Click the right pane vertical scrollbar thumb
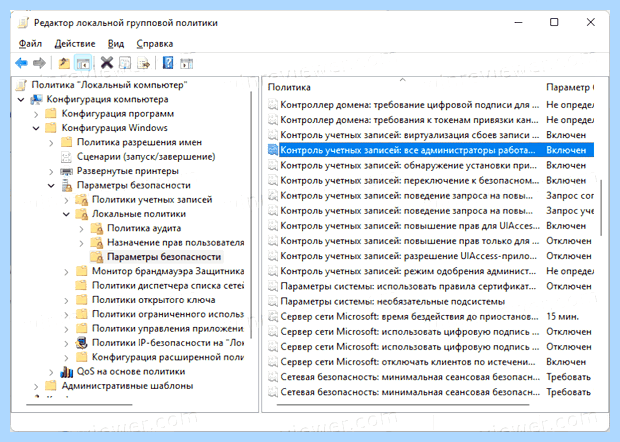620x442 pixels. point(601,208)
